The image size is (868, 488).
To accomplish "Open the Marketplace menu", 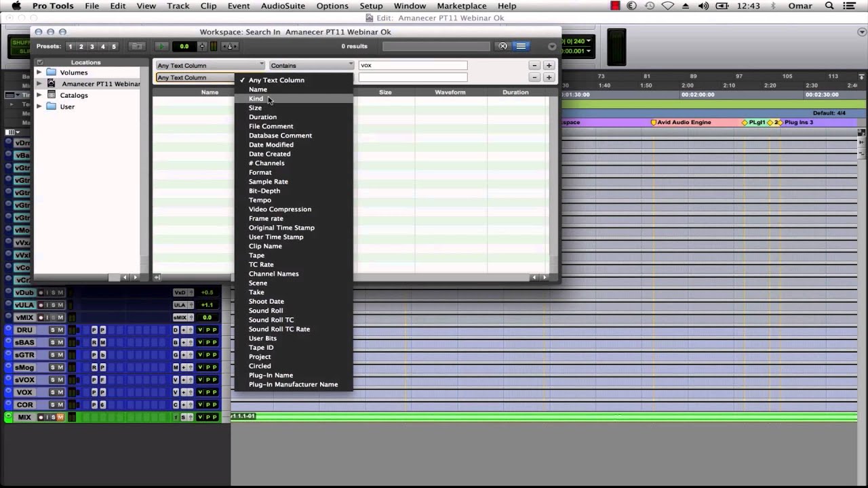I will tap(461, 6).
